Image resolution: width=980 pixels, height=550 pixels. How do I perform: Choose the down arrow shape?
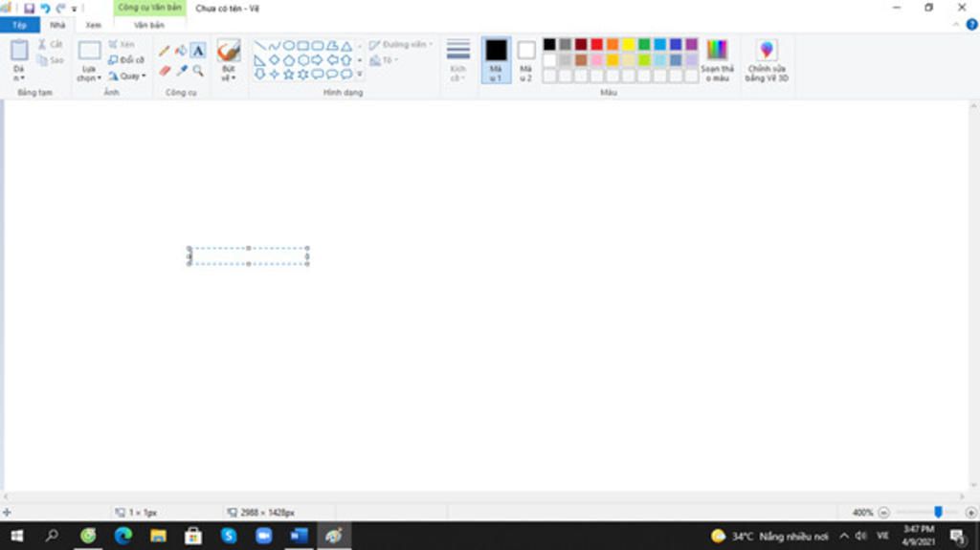[x=259, y=75]
